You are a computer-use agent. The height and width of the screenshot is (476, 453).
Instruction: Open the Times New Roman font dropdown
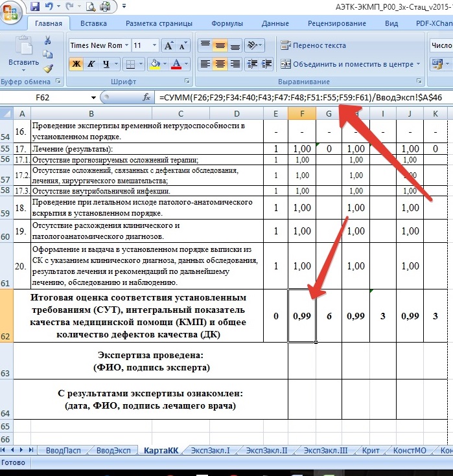click(x=126, y=45)
